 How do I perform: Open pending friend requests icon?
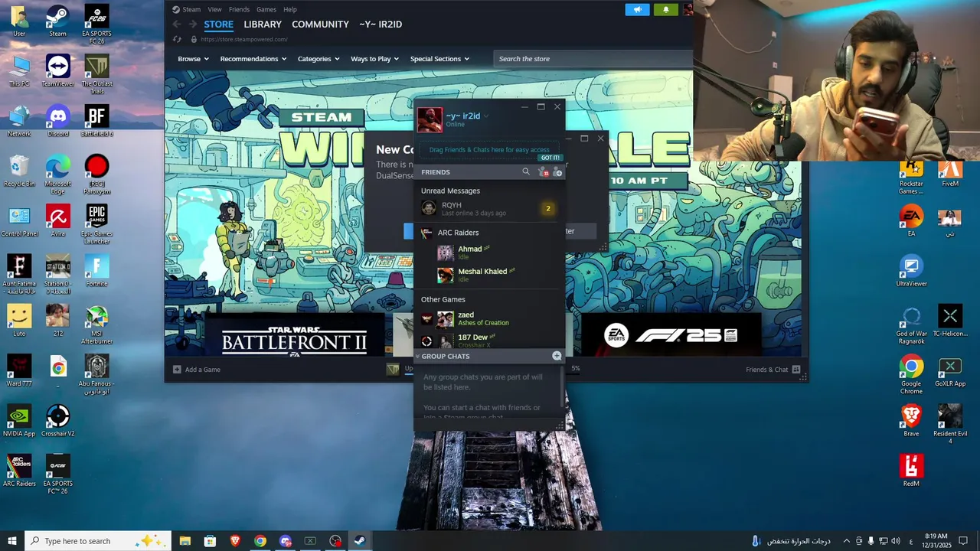[543, 172]
